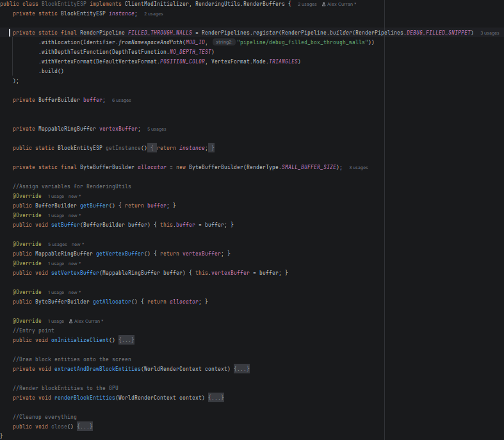Image resolution: width=504 pixels, height=440 pixels.
Task: Expand the folded brace after getInstance()
Action: tap(152, 148)
